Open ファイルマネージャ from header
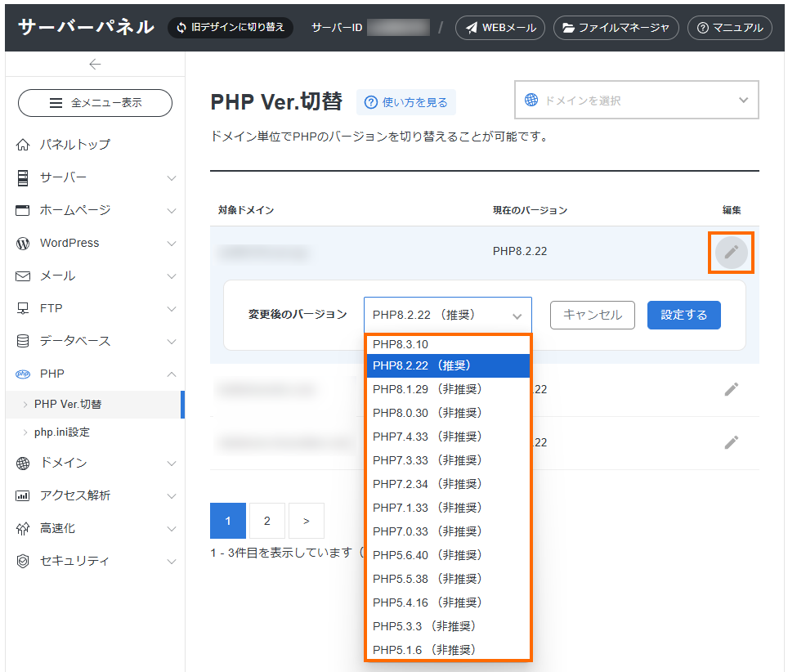This screenshot has height=672, width=788. click(616, 28)
